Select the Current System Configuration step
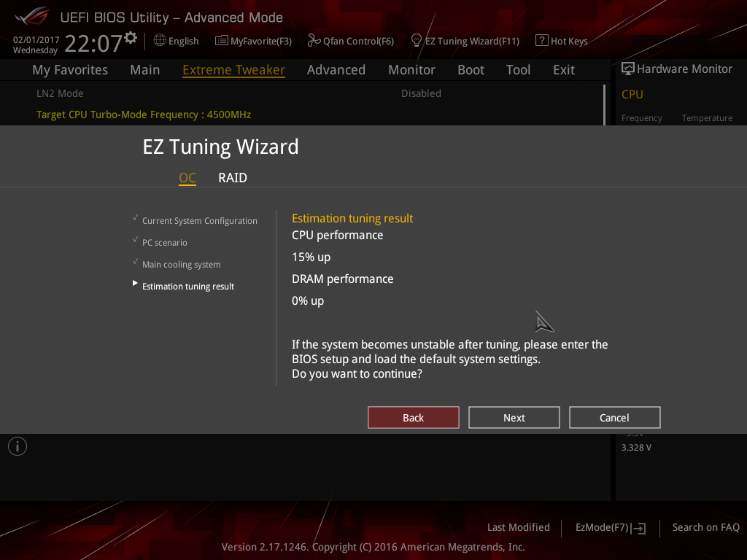747x560 pixels. pyautogui.click(x=199, y=221)
